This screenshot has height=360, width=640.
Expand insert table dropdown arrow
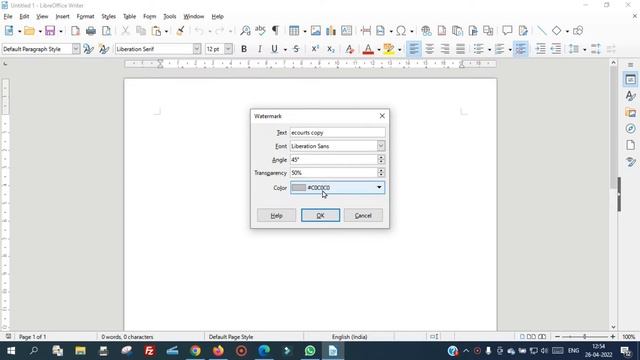pyautogui.click(x=304, y=31)
